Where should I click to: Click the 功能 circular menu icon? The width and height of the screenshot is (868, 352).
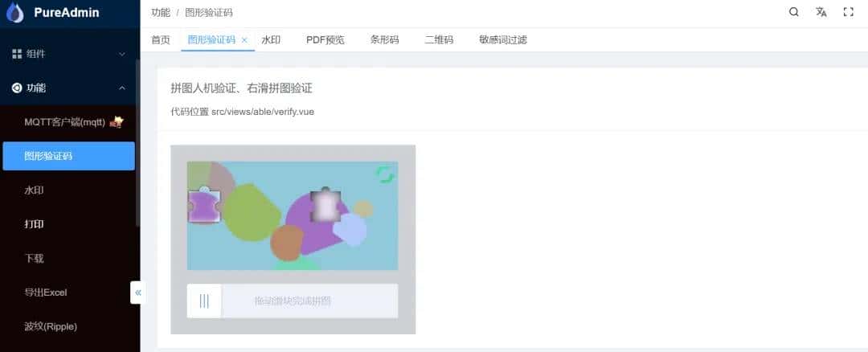click(17, 88)
